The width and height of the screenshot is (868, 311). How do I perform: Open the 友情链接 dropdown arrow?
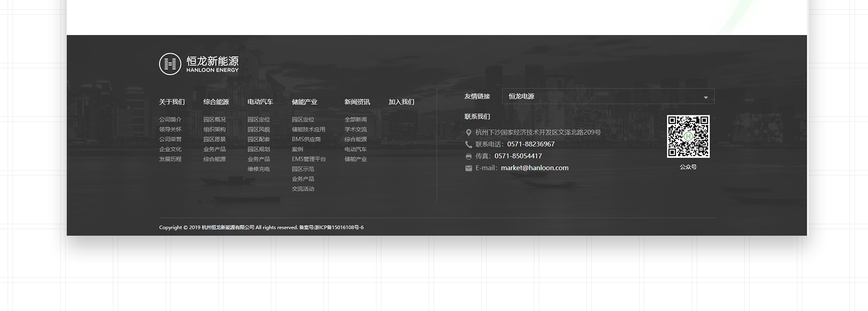click(x=705, y=98)
